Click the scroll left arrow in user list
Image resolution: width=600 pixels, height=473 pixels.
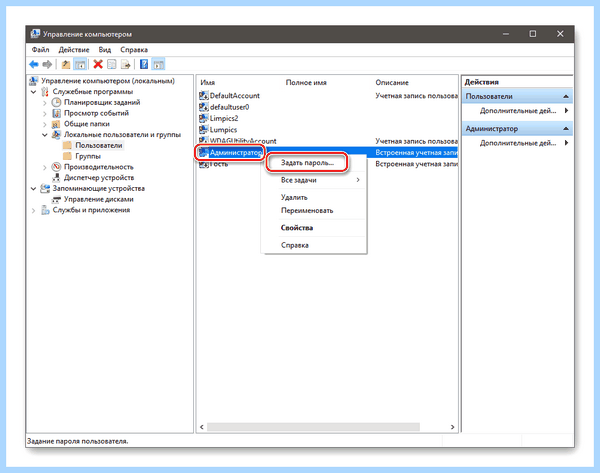pos(202,427)
